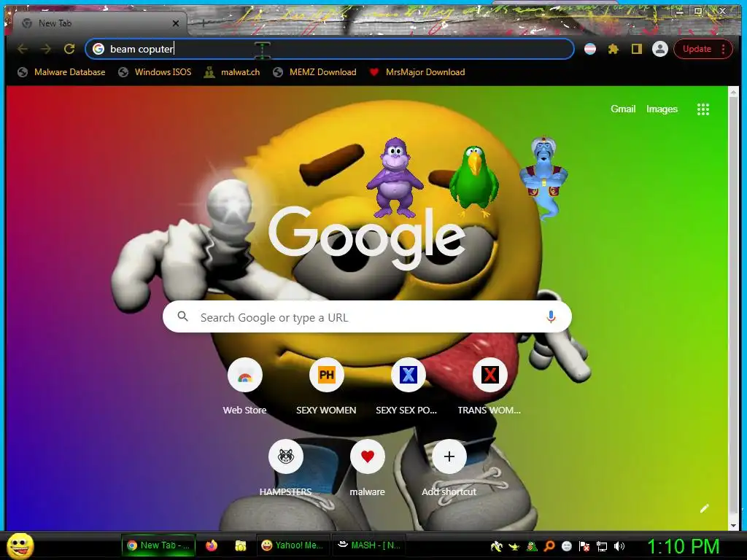Click the orange magnifier tray icon
The width and height of the screenshot is (747, 560).
pos(549,546)
